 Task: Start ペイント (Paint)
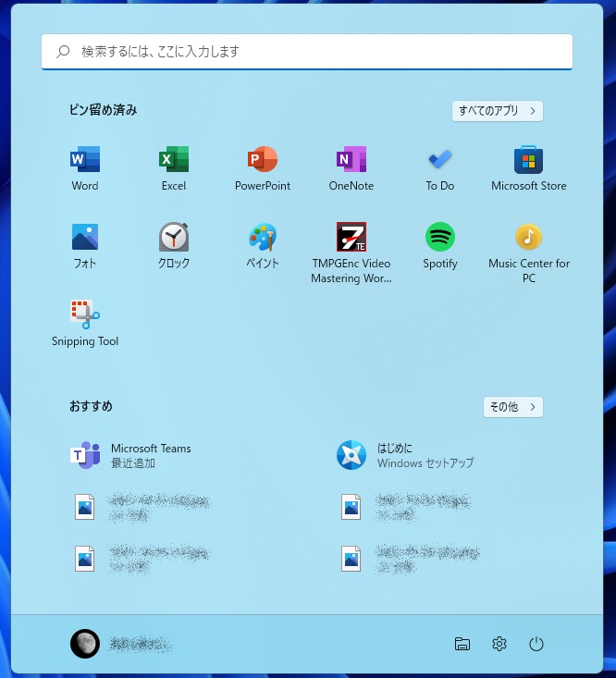263,246
